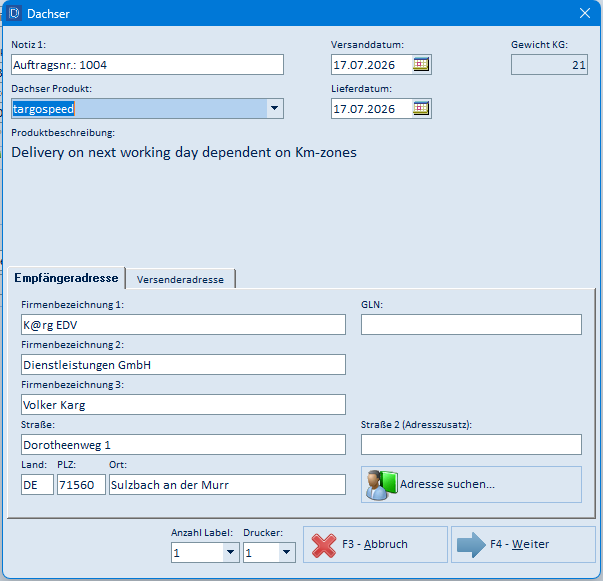The image size is (603, 581).
Task: Click the Adresse suchen... button
Action: pos(471,484)
